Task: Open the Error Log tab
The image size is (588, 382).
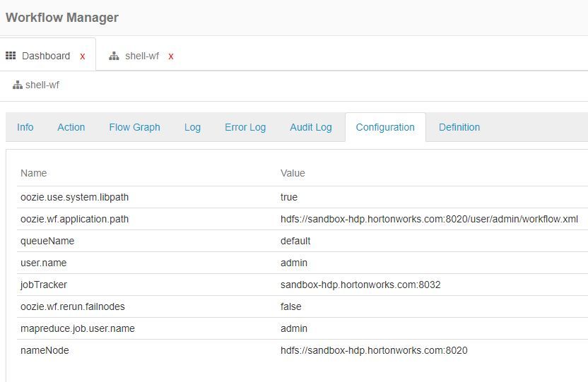Action: click(x=245, y=127)
